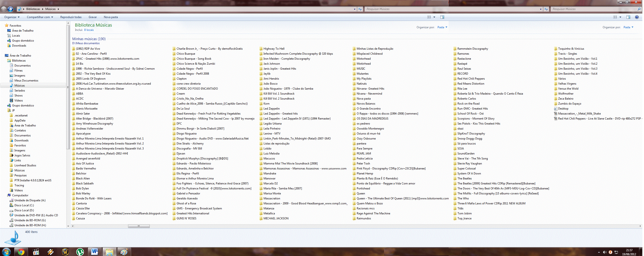Open the Help question mark icon
This screenshot has width=644, height=256.
[637, 17]
